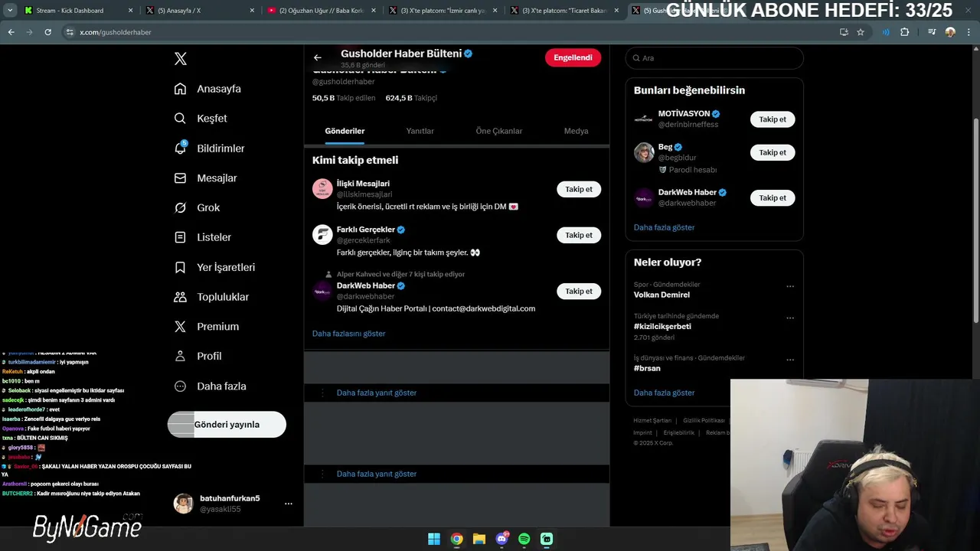Bookmark this page with star icon
The width and height of the screenshot is (980, 551).
point(861,32)
